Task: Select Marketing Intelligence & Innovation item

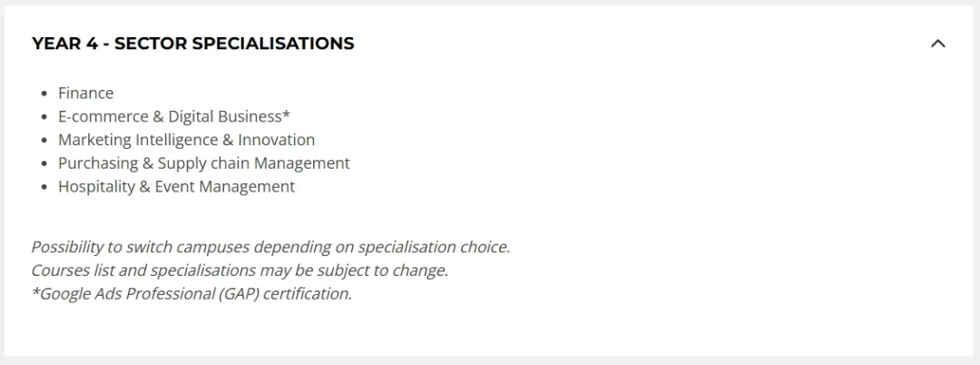Action: (x=186, y=140)
